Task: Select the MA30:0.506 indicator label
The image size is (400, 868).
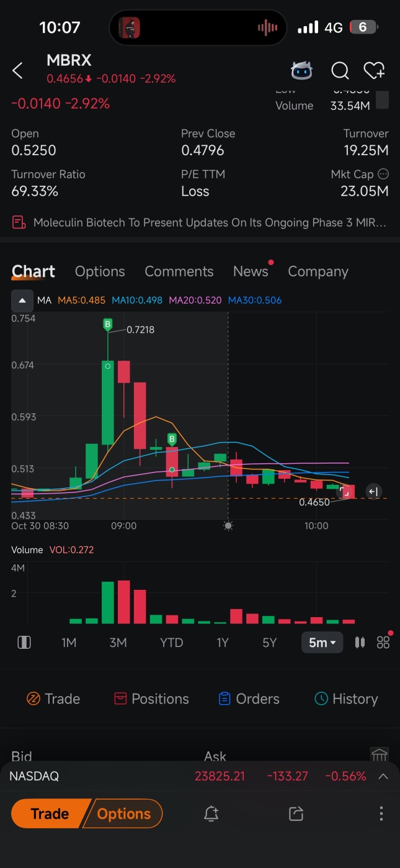Action: tap(255, 301)
